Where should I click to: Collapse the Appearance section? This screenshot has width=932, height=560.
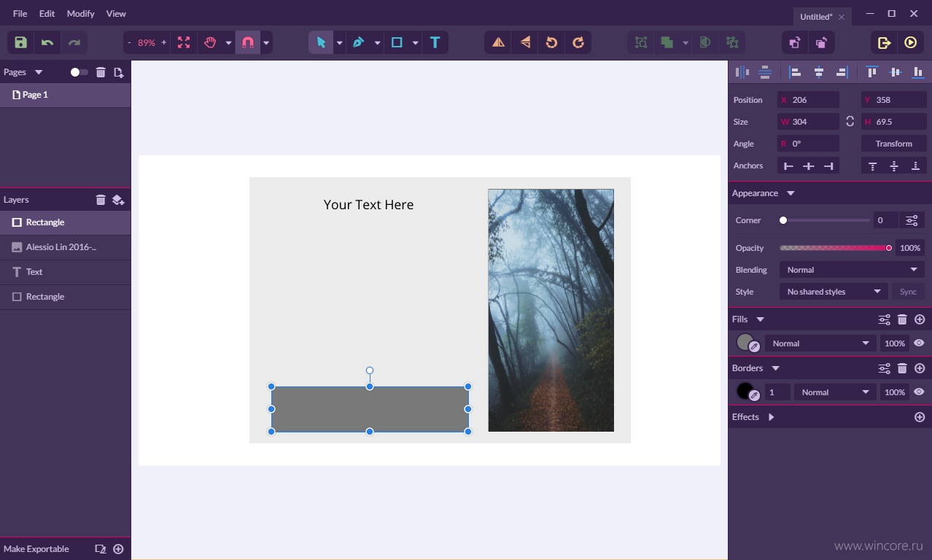(791, 193)
